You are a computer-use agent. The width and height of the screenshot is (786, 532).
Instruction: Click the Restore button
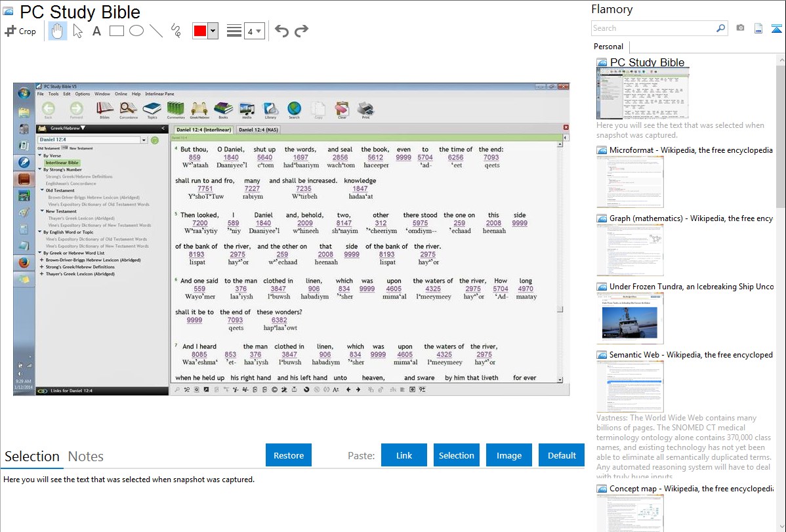(289, 455)
